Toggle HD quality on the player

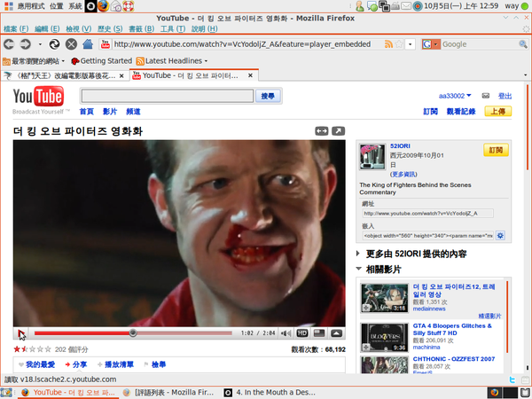[x=302, y=333]
